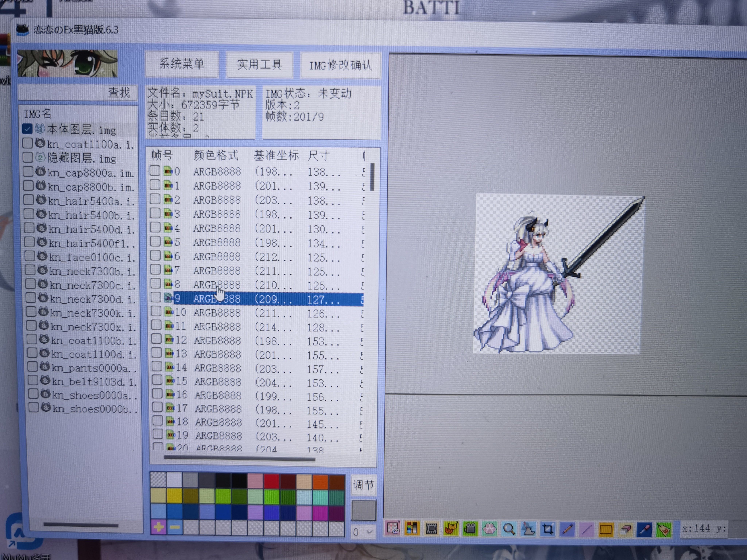Check the kn_coat1100a checkbox
This screenshot has width=747, height=560.
coord(27,143)
